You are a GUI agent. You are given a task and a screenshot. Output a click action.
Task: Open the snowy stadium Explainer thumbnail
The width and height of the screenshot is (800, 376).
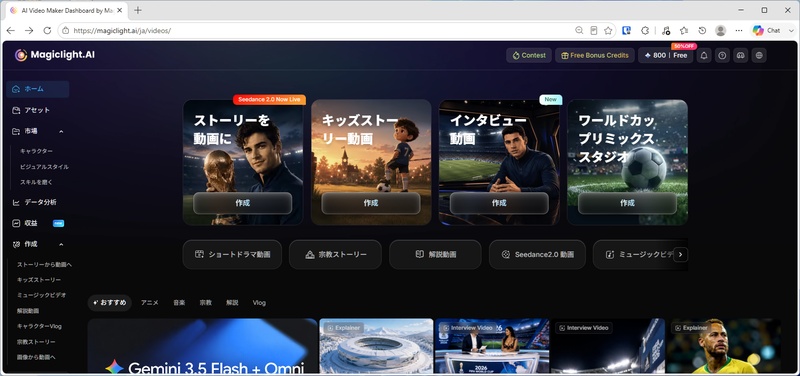[x=376, y=346]
